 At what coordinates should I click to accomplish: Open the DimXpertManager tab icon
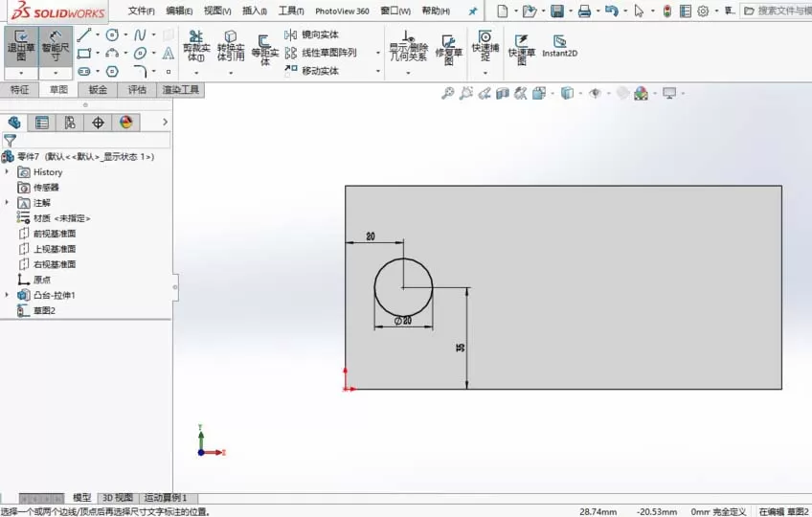click(98, 123)
